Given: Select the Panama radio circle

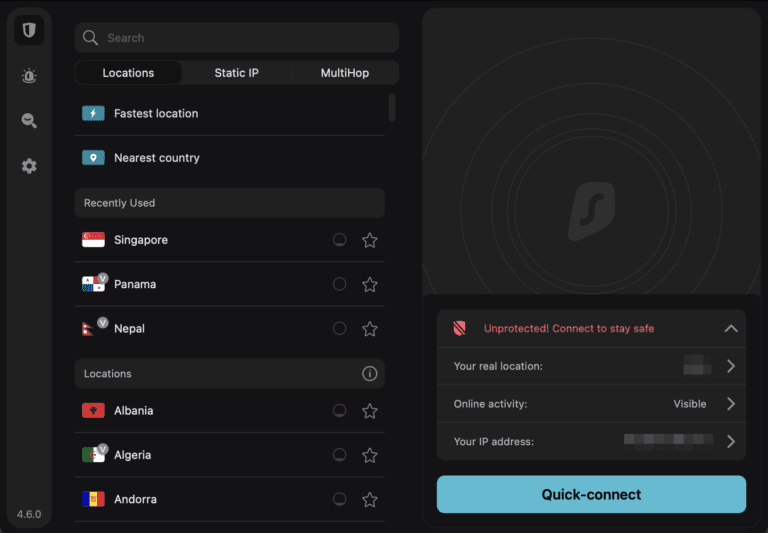Looking at the screenshot, I should tap(340, 284).
